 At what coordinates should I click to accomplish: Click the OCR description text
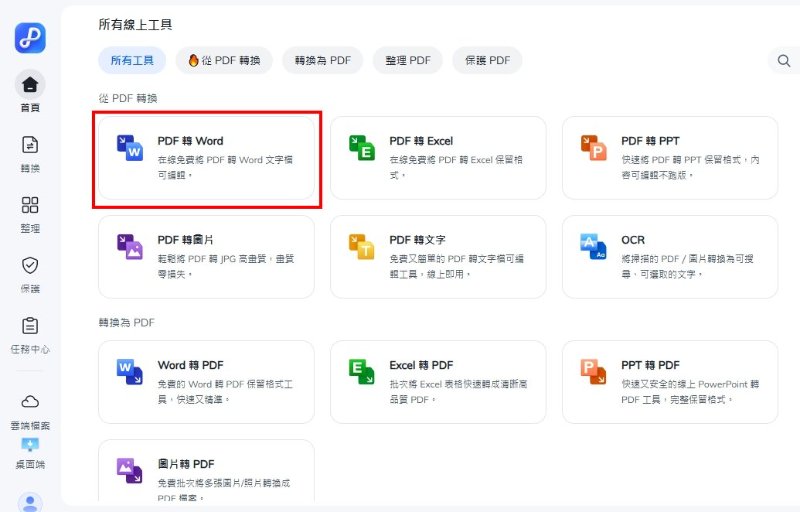[x=687, y=266]
